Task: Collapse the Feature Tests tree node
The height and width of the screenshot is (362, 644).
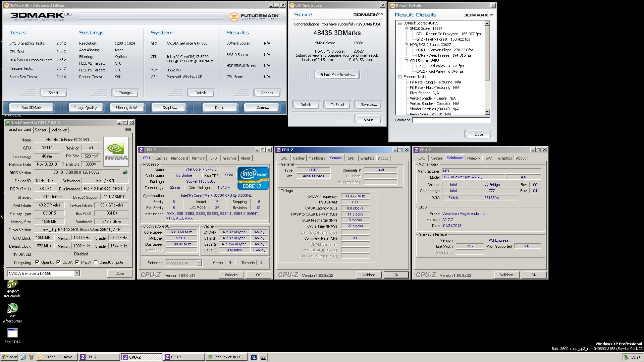Action: tap(400, 77)
